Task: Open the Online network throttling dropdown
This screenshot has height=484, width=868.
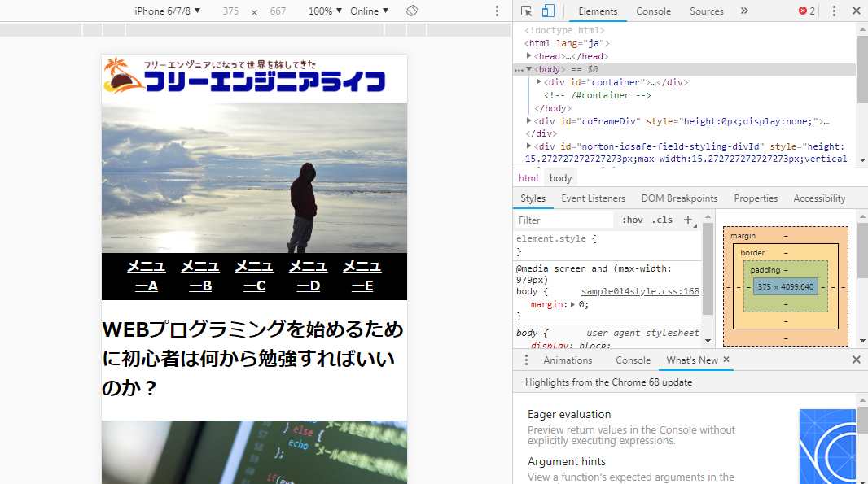Action: click(369, 11)
